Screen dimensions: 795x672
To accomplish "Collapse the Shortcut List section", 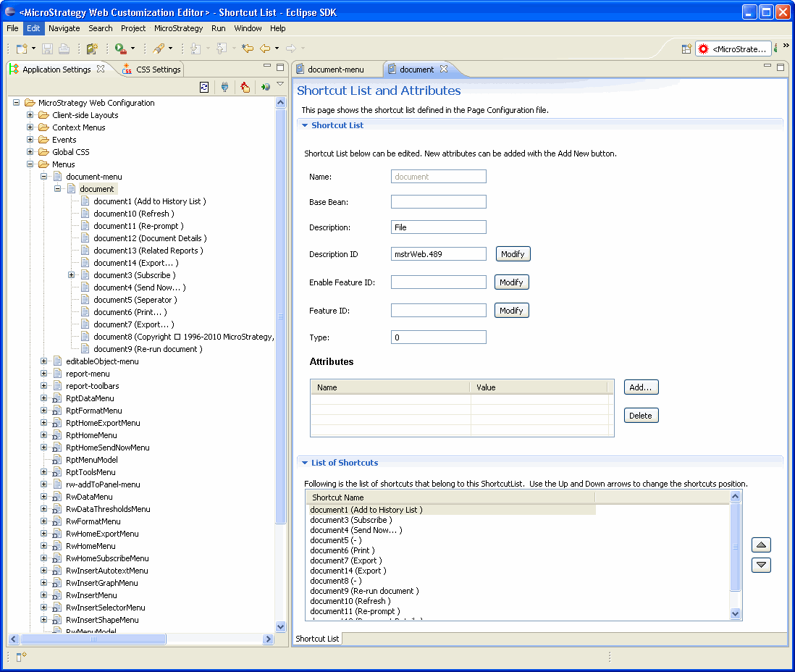I will [x=305, y=125].
